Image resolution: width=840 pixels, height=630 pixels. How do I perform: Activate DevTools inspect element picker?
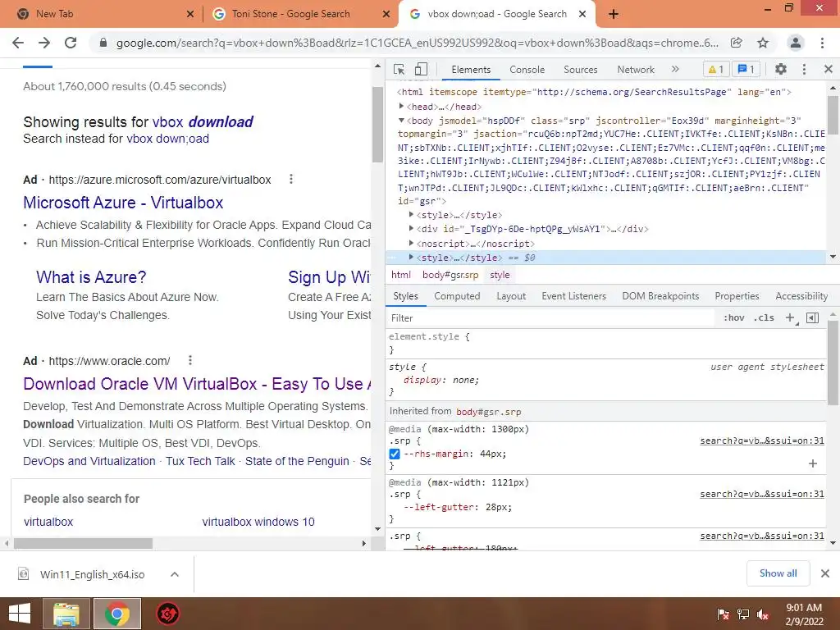coord(399,69)
